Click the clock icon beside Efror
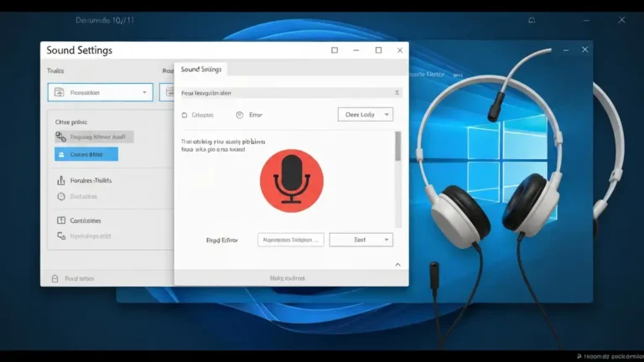This screenshot has height=362, width=644. tap(240, 115)
